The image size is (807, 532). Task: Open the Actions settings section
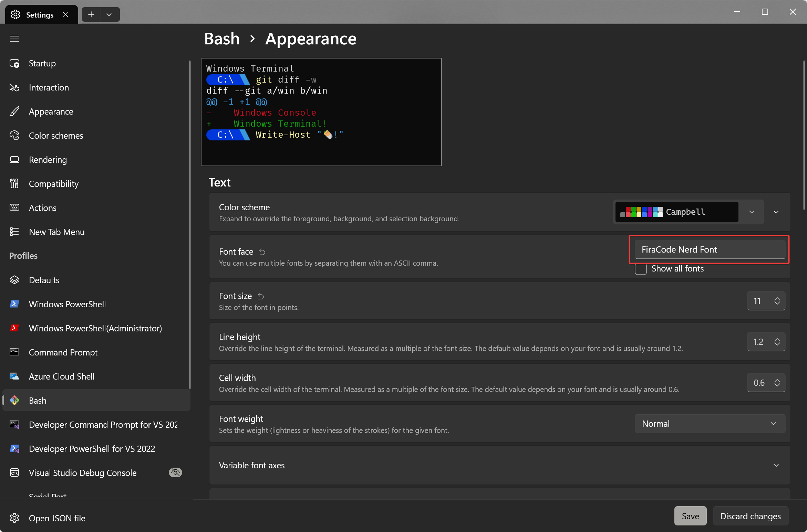click(42, 208)
